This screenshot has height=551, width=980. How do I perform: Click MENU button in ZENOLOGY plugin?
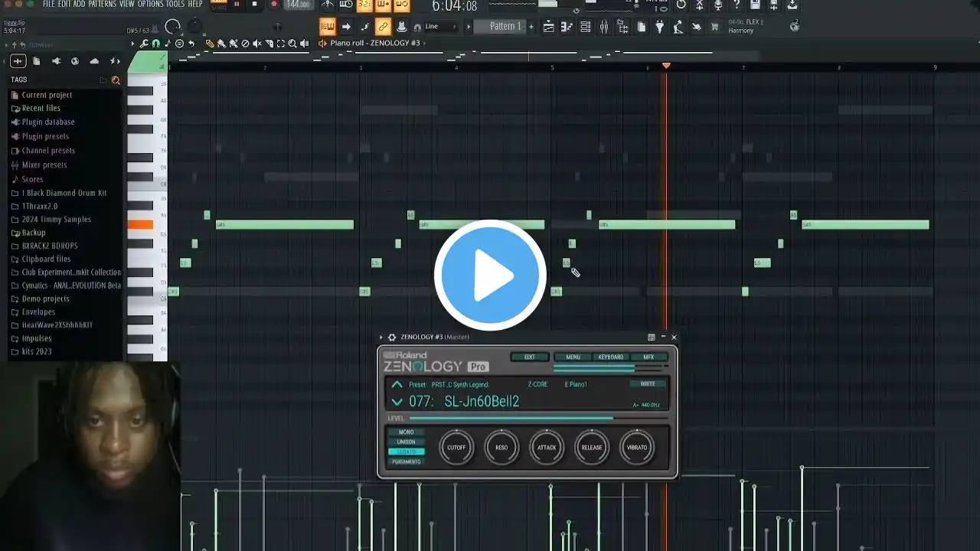click(573, 357)
